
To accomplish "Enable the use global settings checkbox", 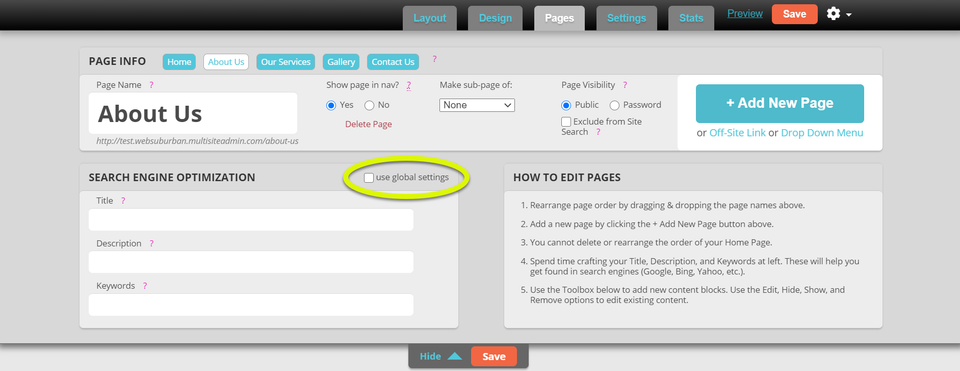I will pos(369,178).
